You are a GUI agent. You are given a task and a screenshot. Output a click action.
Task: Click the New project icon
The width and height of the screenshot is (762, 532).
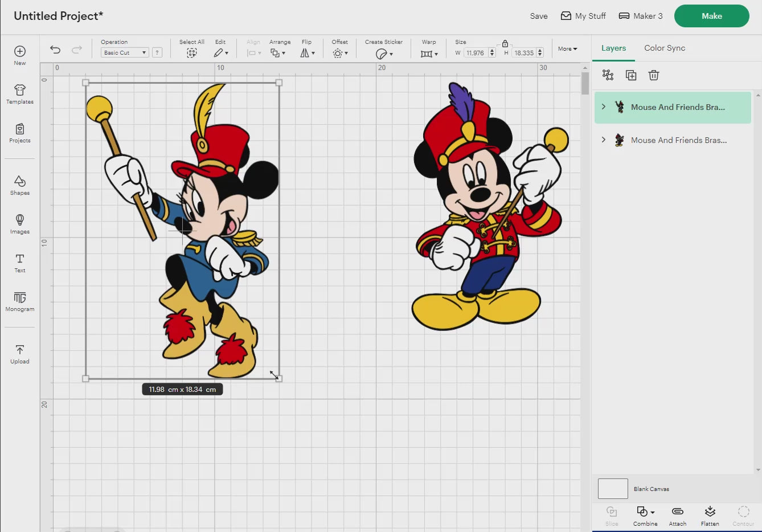tap(20, 52)
